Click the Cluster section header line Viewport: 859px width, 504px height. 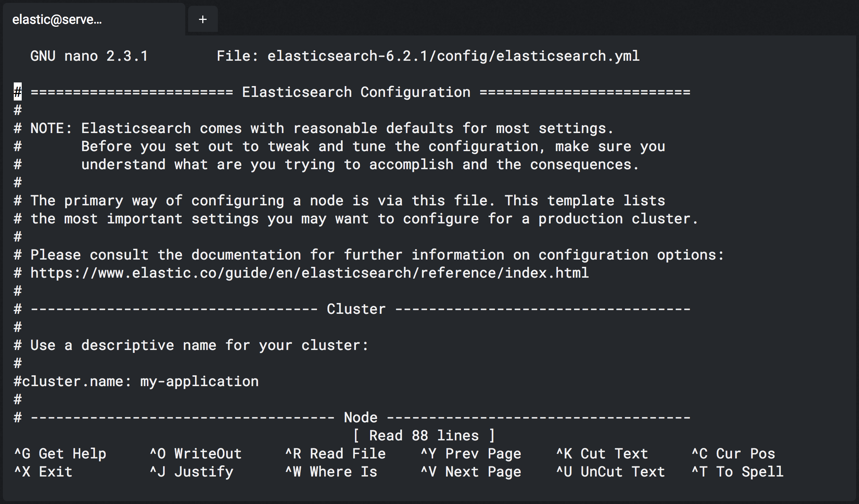click(x=352, y=309)
